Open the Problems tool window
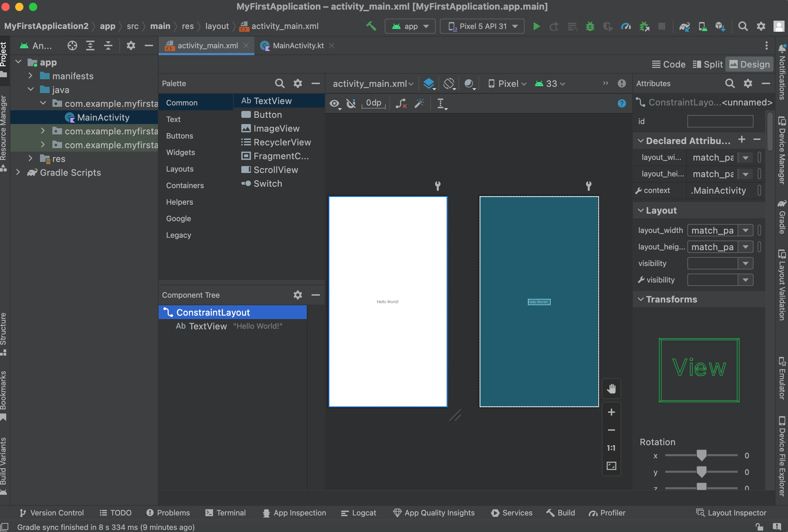 click(168, 513)
